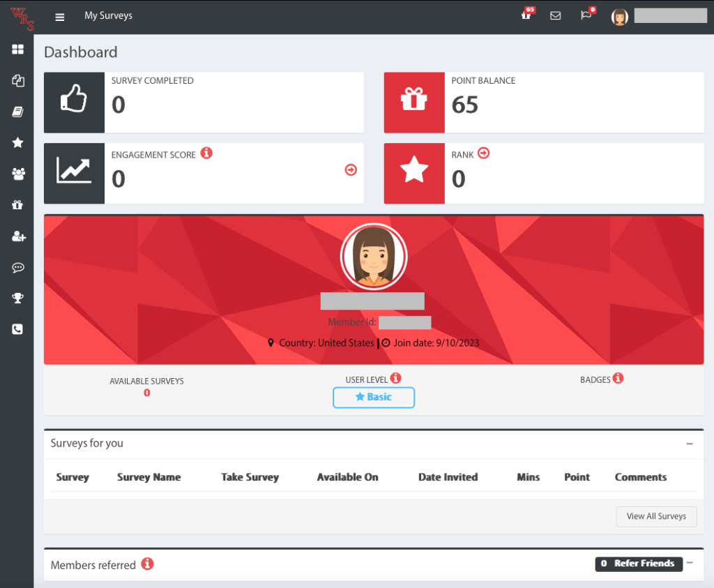
Task: Click the Refer Friends button
Action: point(638,564)
